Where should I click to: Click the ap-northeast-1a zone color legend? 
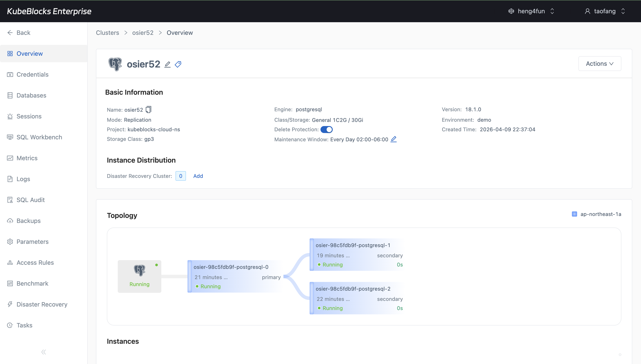tap(575, 214)
